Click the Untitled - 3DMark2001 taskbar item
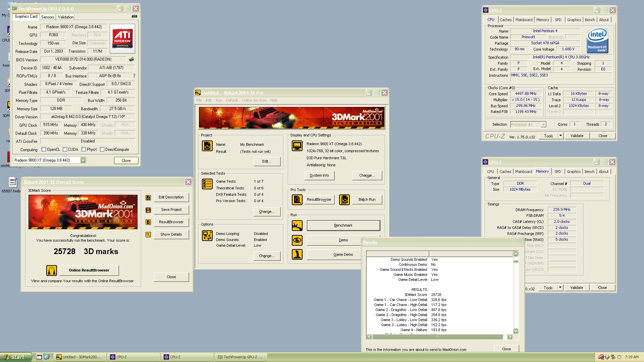644x362 pixels. [80, 357]
